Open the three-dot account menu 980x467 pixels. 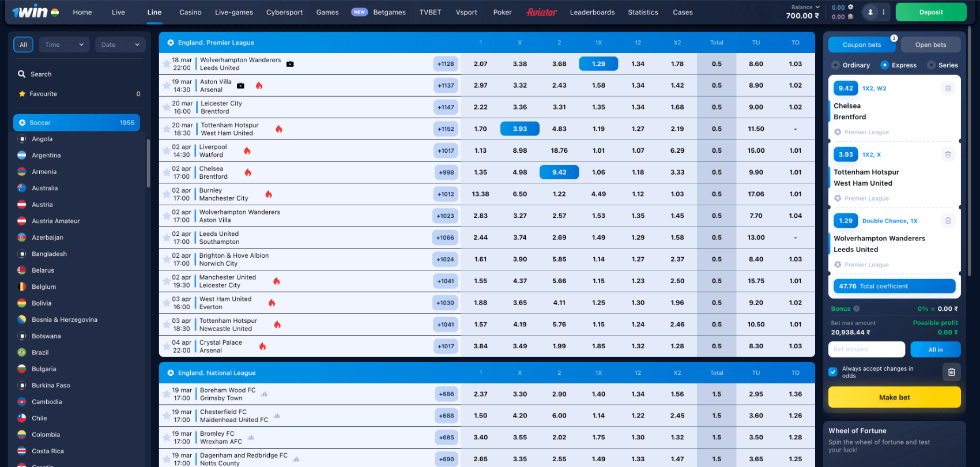pyautogui.click(x=883, y=12)
